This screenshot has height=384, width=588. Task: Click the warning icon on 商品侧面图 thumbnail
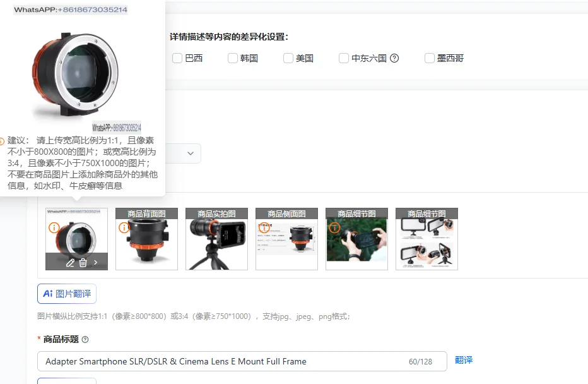(264, 227)
